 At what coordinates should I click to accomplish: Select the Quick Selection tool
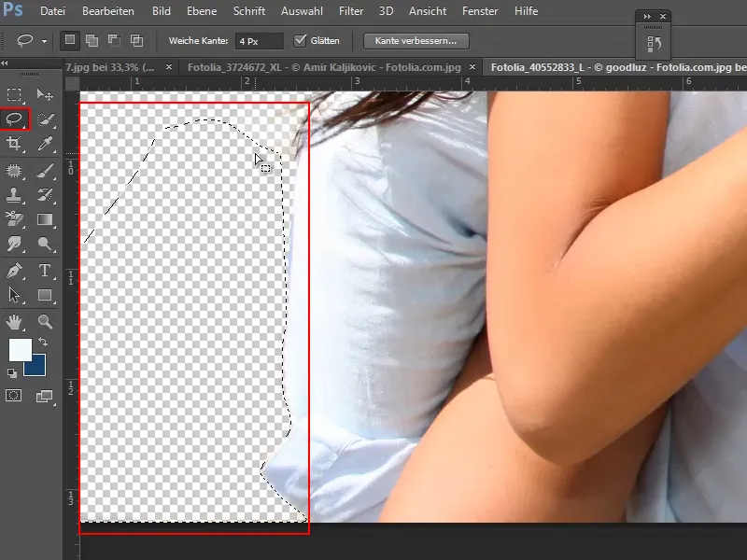[x=45, y=119]
